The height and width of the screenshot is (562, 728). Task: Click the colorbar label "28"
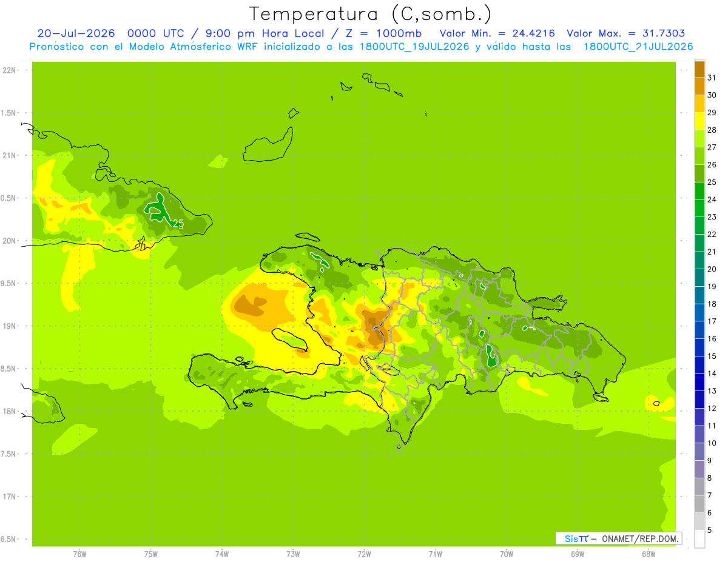[712, 130]
